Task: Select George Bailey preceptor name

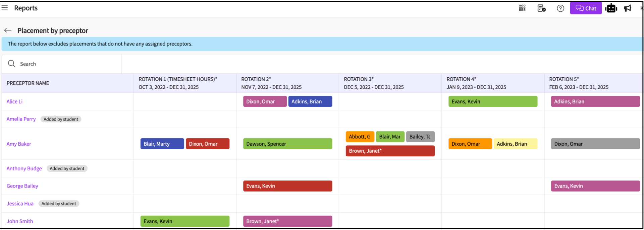Action: [22, 186]
